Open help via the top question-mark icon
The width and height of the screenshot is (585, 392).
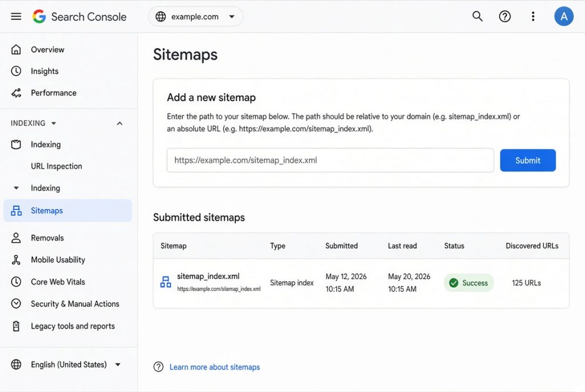(x=505, y=17)
